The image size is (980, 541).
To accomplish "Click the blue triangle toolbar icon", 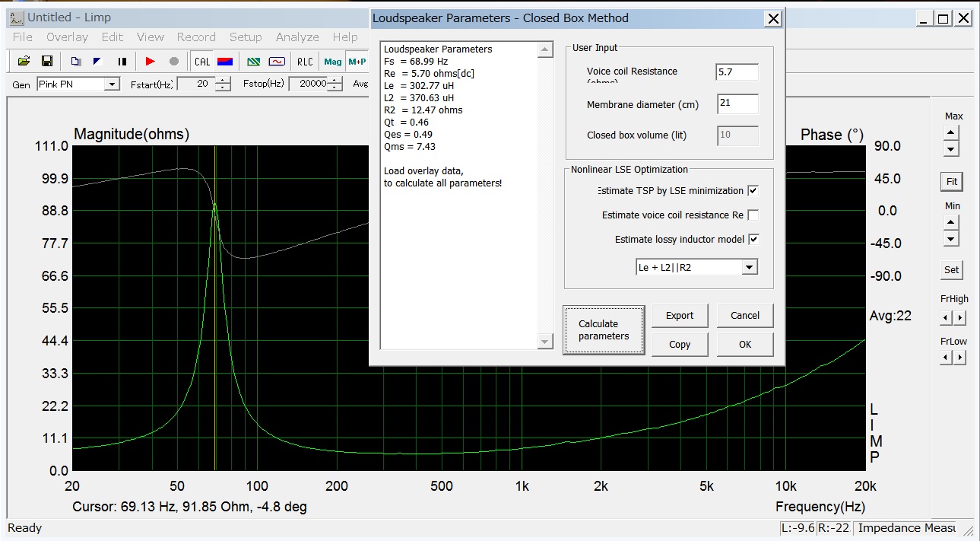I will 98,61.
